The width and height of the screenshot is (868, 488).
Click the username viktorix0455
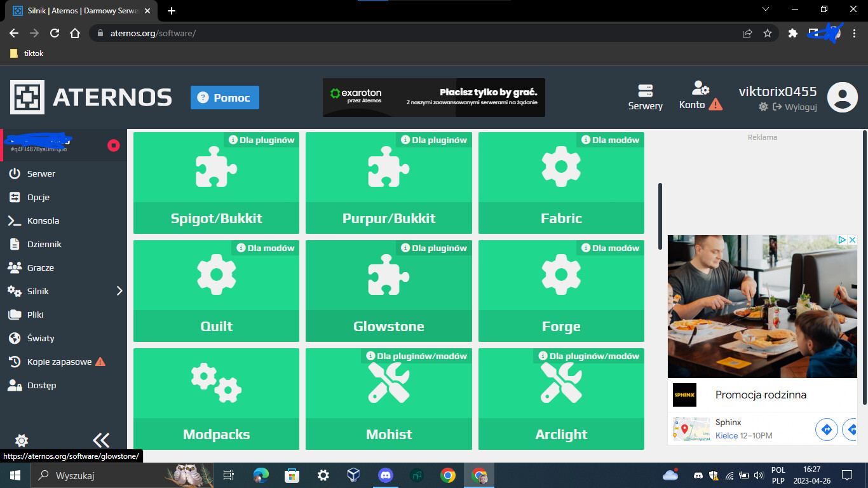click(x=778, y=91)
